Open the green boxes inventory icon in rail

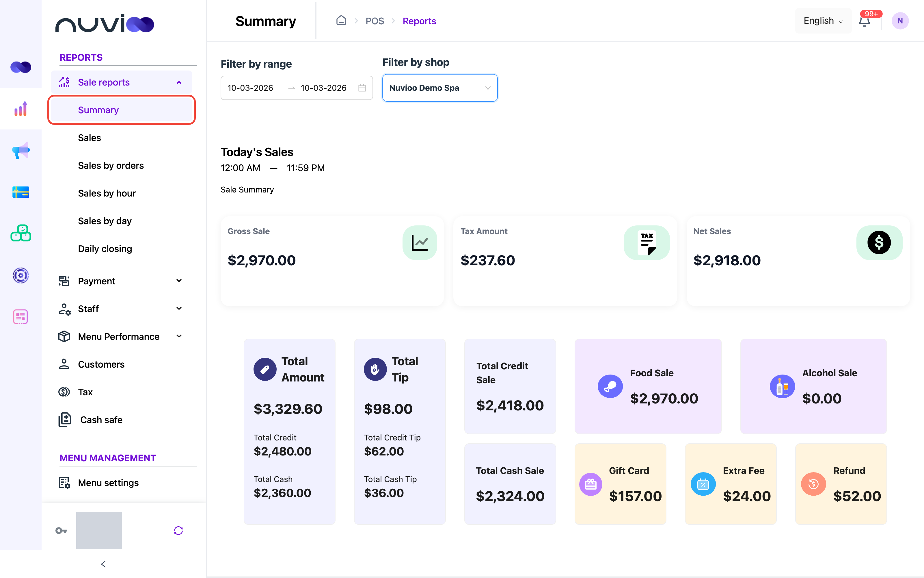click(21, 233)
